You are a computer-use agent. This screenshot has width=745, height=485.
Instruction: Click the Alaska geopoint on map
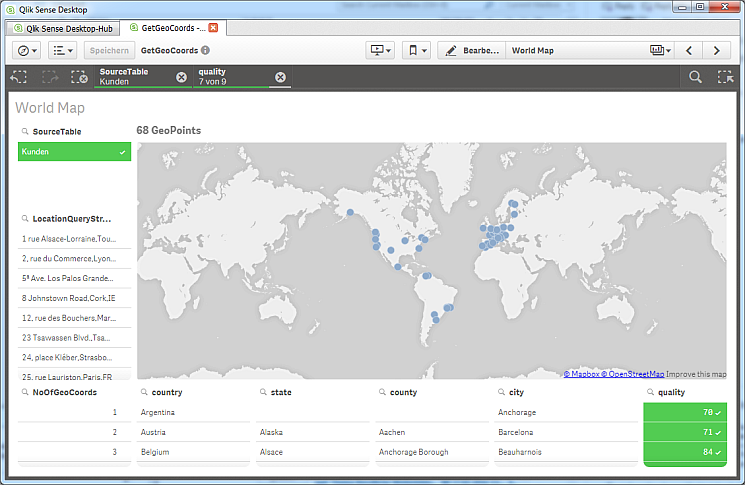pyautogui.click(x=350, y=212)
